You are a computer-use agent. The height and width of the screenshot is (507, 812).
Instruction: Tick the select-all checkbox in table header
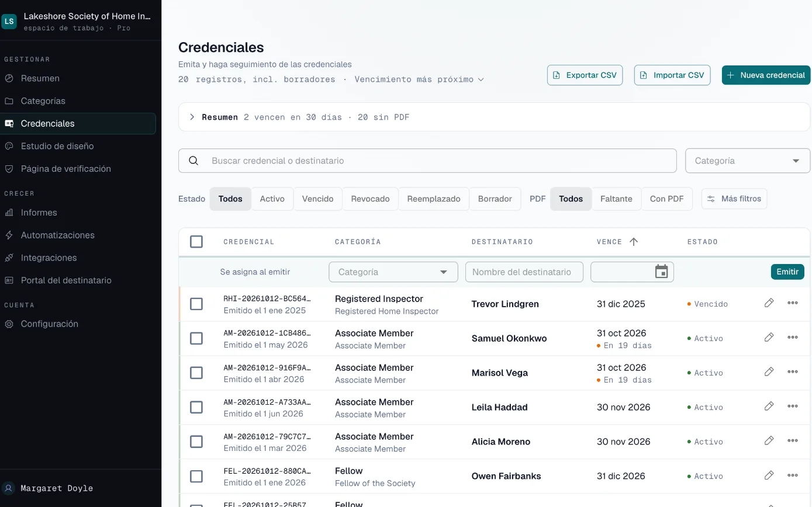196,241
